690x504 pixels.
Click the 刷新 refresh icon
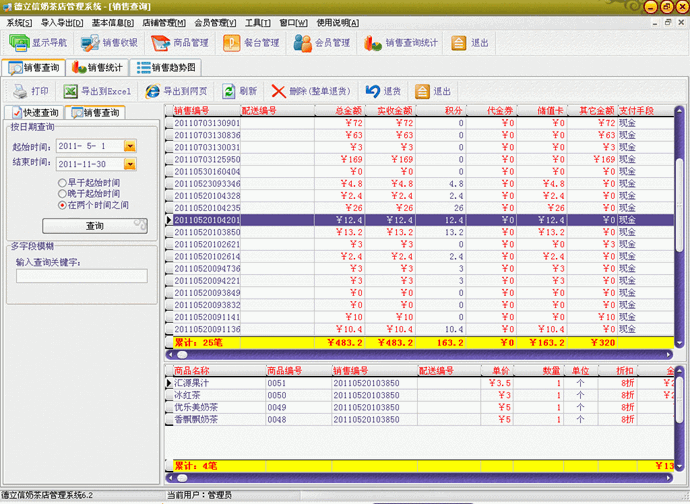pyautogui.click(x=228, y=91)
